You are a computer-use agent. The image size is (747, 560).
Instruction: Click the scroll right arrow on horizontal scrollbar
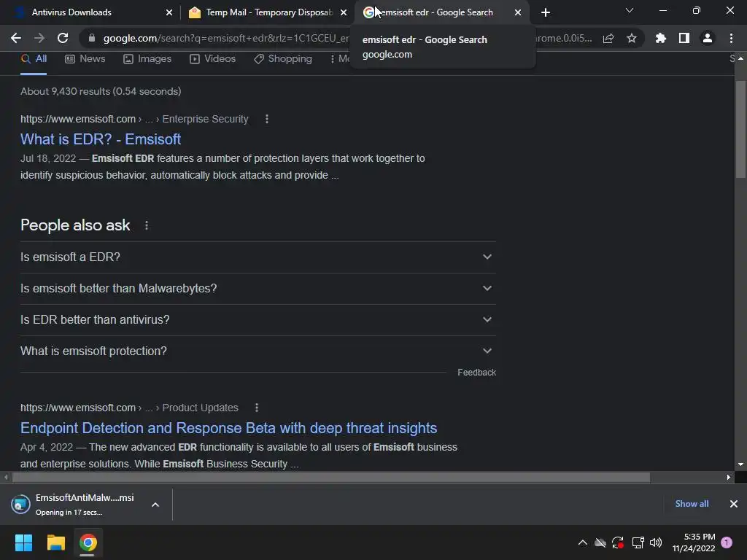pyautogui.click(x=729, y=477)
